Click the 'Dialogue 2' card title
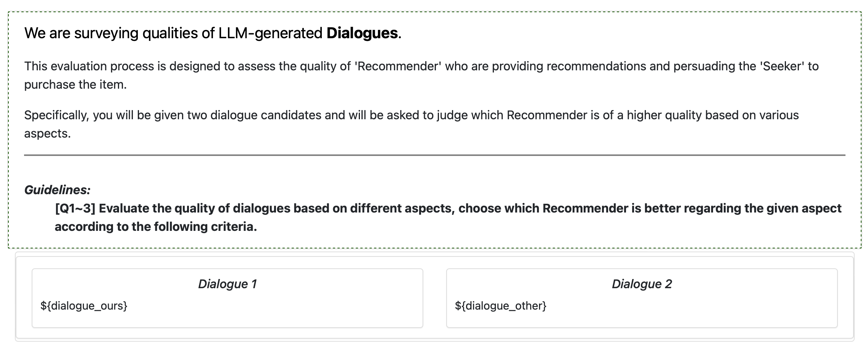 pos(642,284)
